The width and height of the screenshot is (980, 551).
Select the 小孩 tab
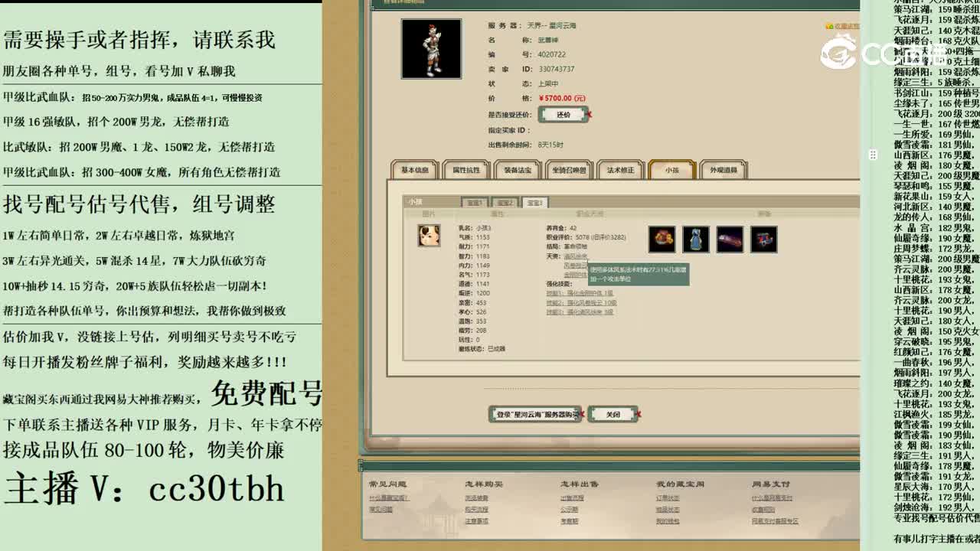(x=671, y=170)
